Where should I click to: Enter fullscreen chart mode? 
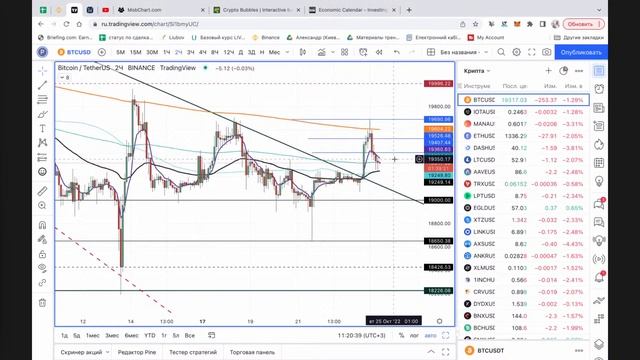click(531, 52)
